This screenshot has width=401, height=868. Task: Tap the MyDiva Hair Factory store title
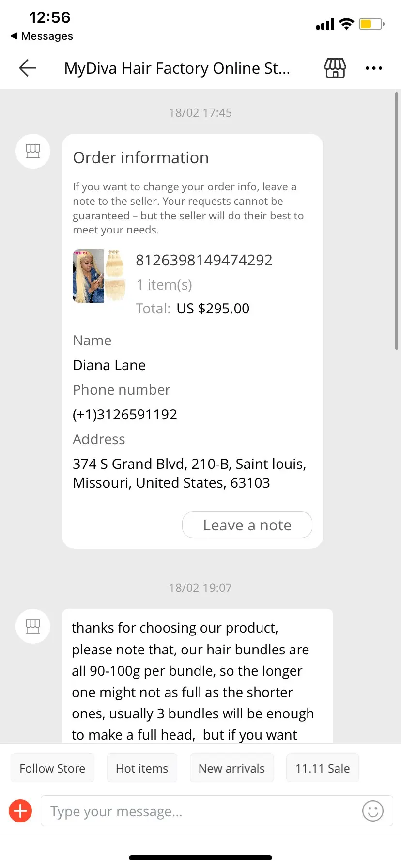click(x=177, y=68)
